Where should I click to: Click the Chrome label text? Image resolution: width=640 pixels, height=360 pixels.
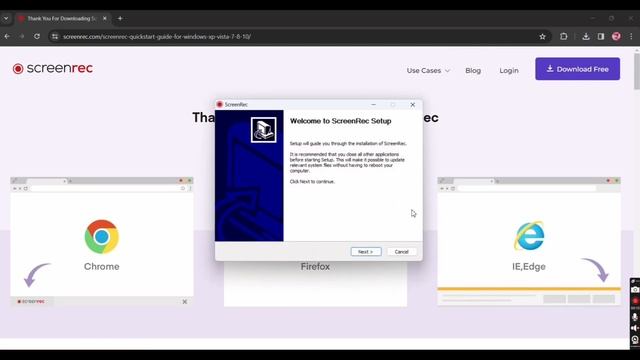[x=102, y=267]
